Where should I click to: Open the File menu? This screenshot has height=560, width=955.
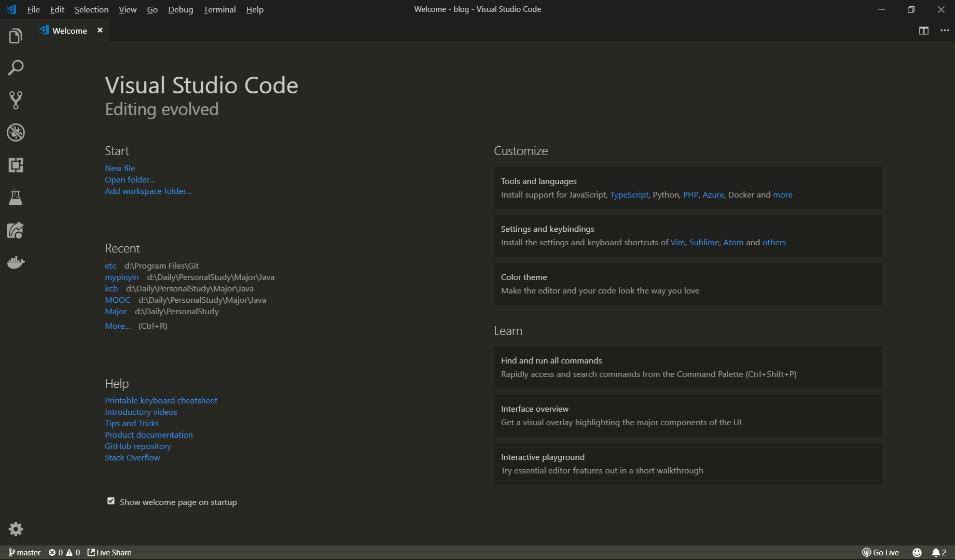tap(33, 9)
